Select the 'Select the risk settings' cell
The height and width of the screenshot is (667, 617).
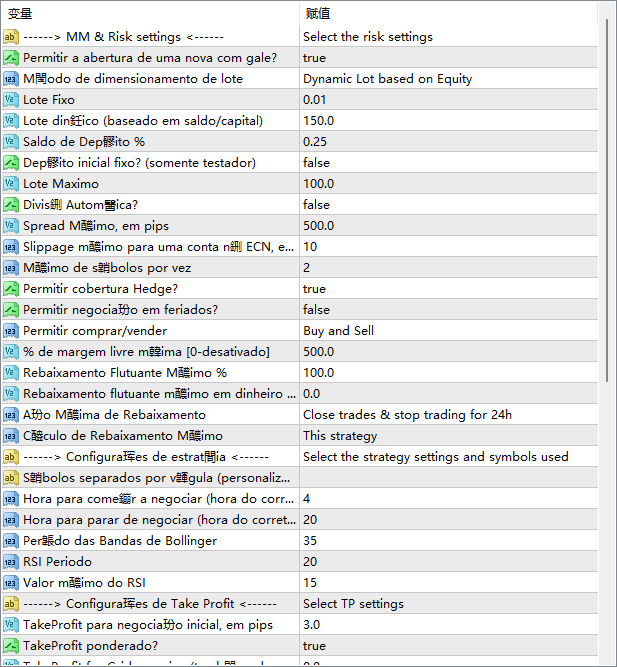click(x=448, y=37)
